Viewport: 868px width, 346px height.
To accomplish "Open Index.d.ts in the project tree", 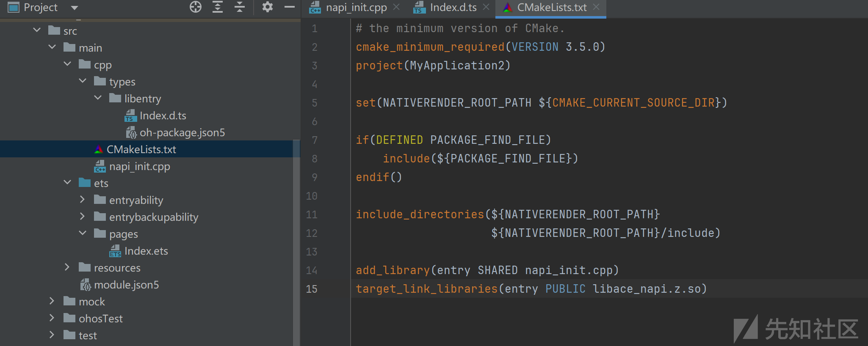I will pos(163,115).
